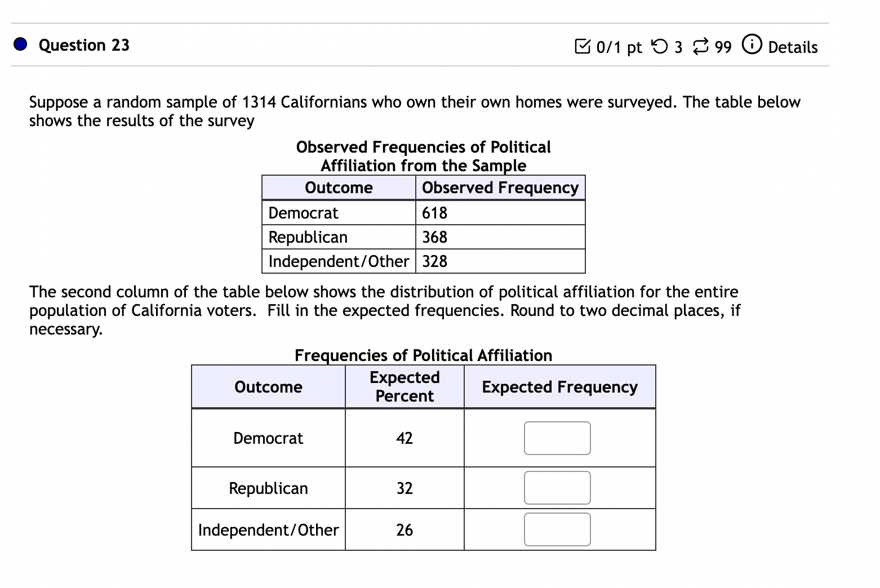Screen dimensions: 880x588
Task: Select the Outcome header in the expected table
Action: coord(268,387)
